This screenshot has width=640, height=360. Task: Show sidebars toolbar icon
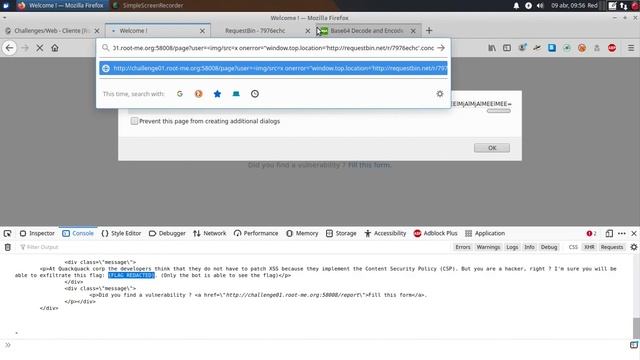point(507,48)
